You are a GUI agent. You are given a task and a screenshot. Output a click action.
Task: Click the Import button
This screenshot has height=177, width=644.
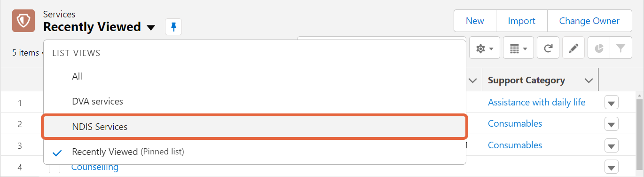point(522,21)
